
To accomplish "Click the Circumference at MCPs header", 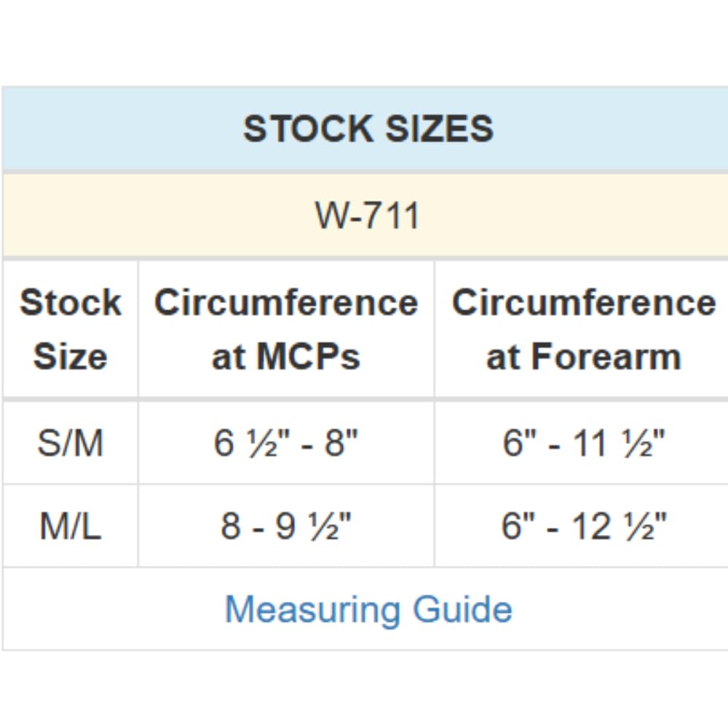I will click(x=286, y=329).
